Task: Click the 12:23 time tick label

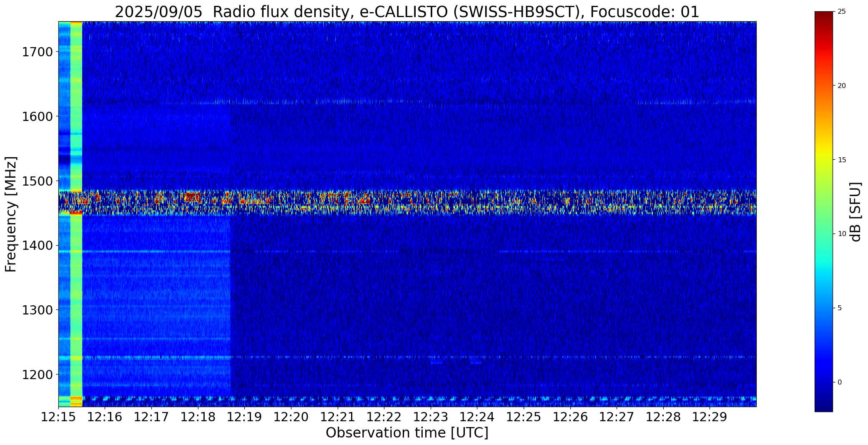Action: click(x=431, y=417)
